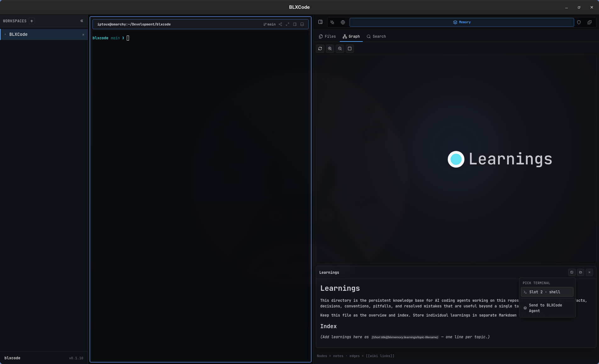This screenshot has width=599, height=364.
Task: Expand the BLXCode workspace arrow
Action: (x=5, y=35)
